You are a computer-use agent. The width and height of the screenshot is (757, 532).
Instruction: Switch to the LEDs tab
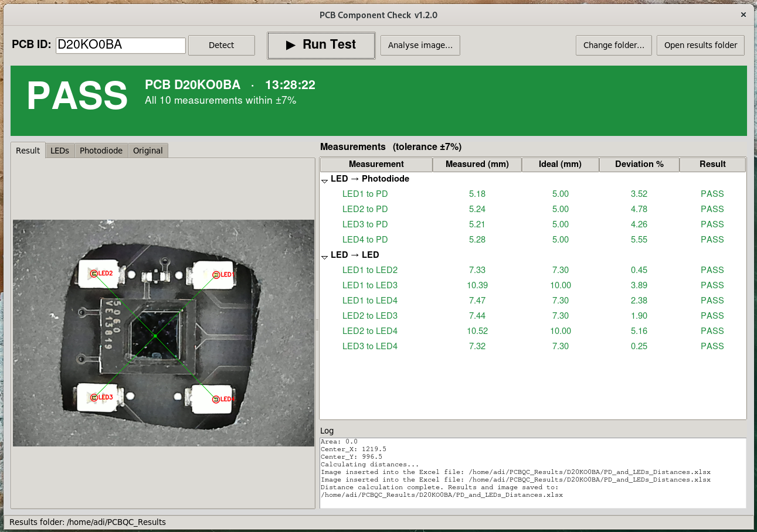[60, 151]
